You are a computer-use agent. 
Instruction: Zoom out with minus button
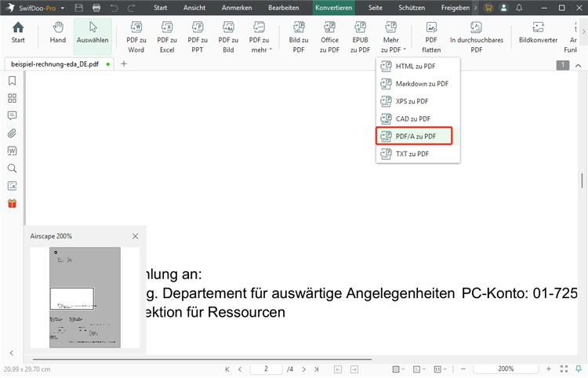[x=463, y=369]
